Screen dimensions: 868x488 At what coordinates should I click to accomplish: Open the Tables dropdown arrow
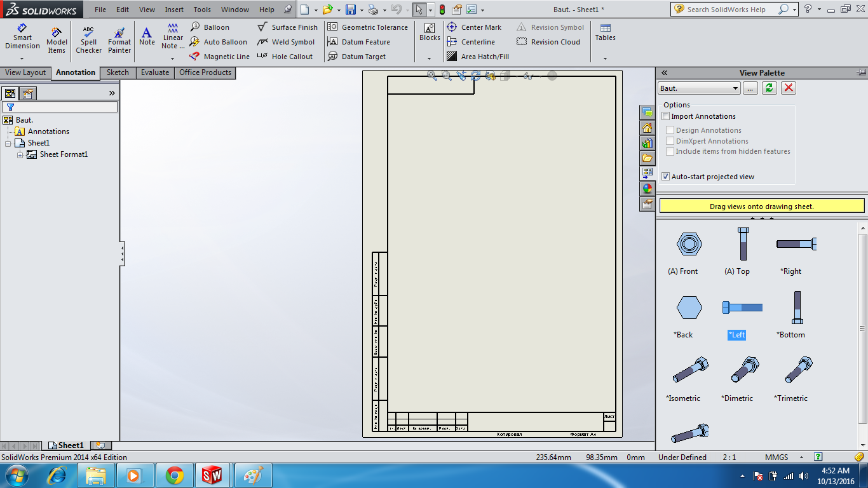605,58
